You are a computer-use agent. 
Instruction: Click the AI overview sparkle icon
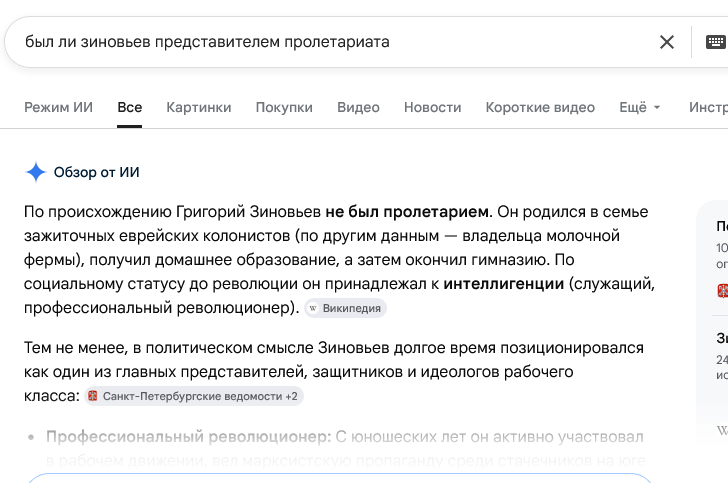[36, 172]
